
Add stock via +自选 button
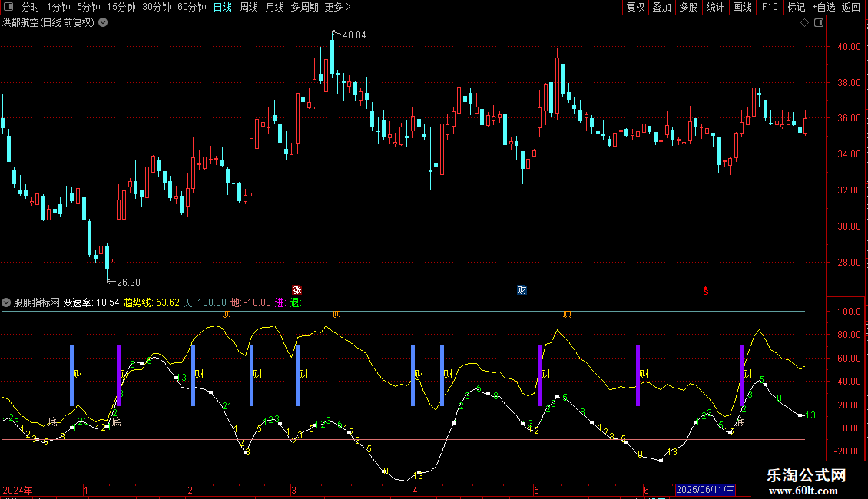[x=823, y=7]
